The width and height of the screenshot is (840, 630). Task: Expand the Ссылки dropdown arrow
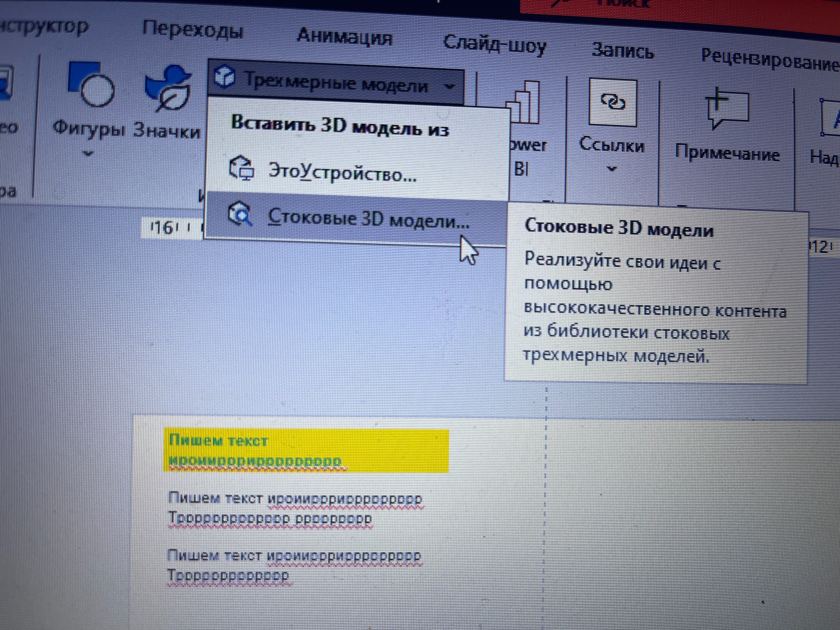pyautogui.click(x=612, y=169)
